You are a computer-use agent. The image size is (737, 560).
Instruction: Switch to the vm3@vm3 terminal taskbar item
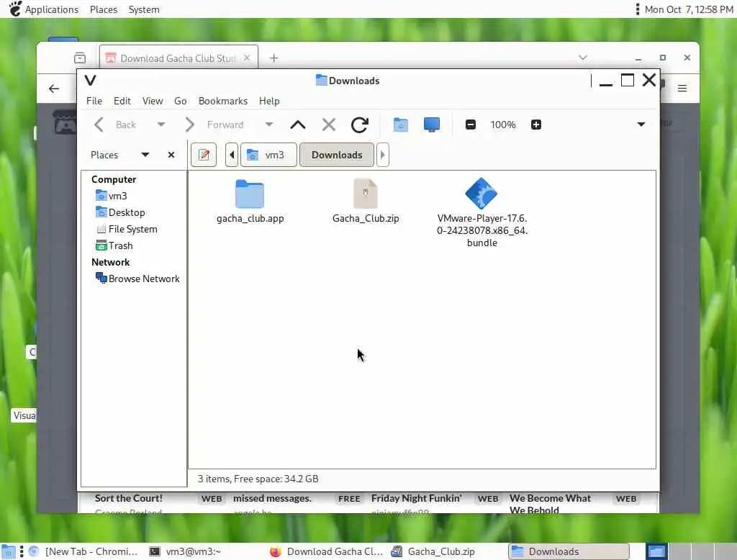tap(185, 551)
